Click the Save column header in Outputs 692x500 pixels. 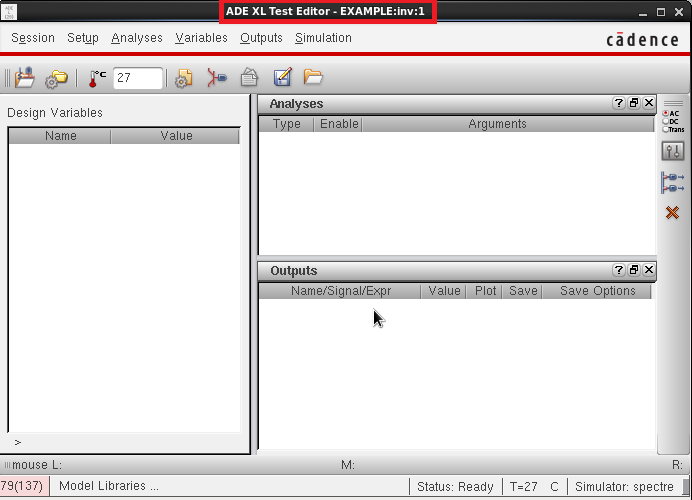click(x=523, y=291)
